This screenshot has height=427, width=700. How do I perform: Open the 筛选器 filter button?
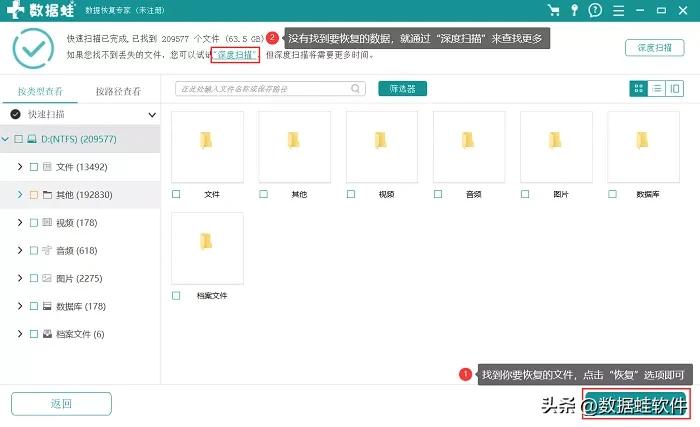(x=402, y=88)
